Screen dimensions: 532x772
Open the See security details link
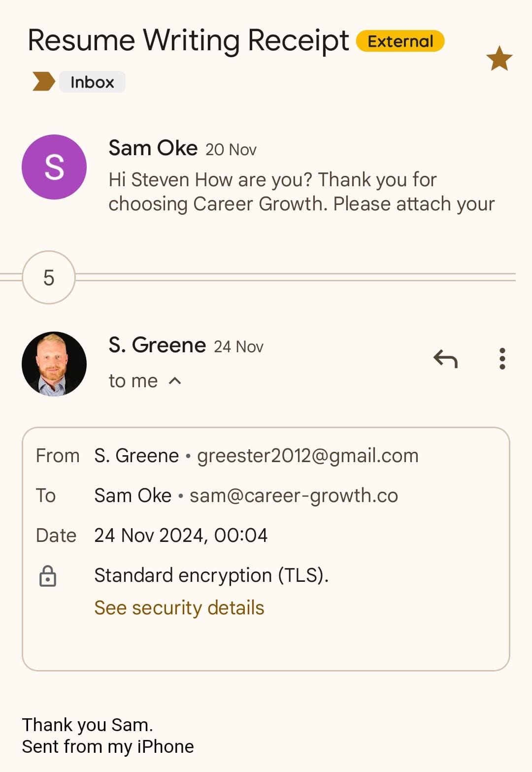(x=179, y=608)
